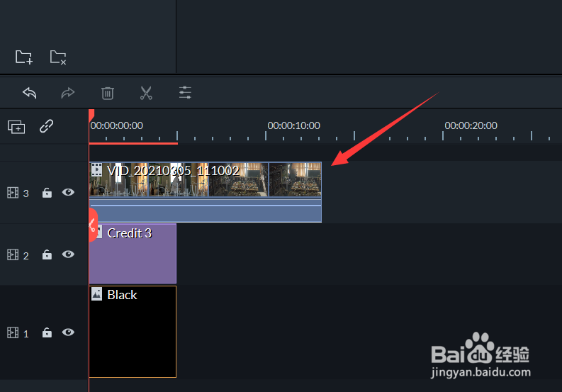Hide track 2 with eye icon
Screen dimensions: 562x392
tap(68, 254)
